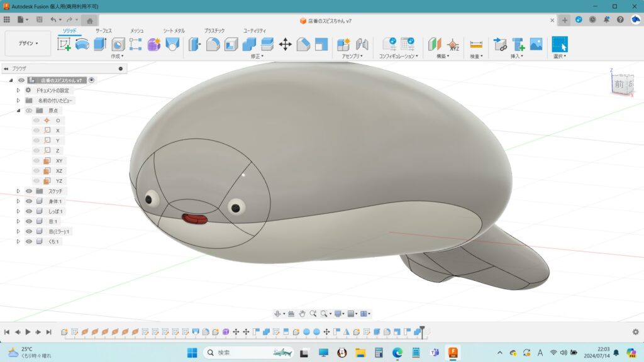Image resolution: width=644 pixels, height=362 pixels.
Task: Open the シート メタル tab
Action: point(174,30)
